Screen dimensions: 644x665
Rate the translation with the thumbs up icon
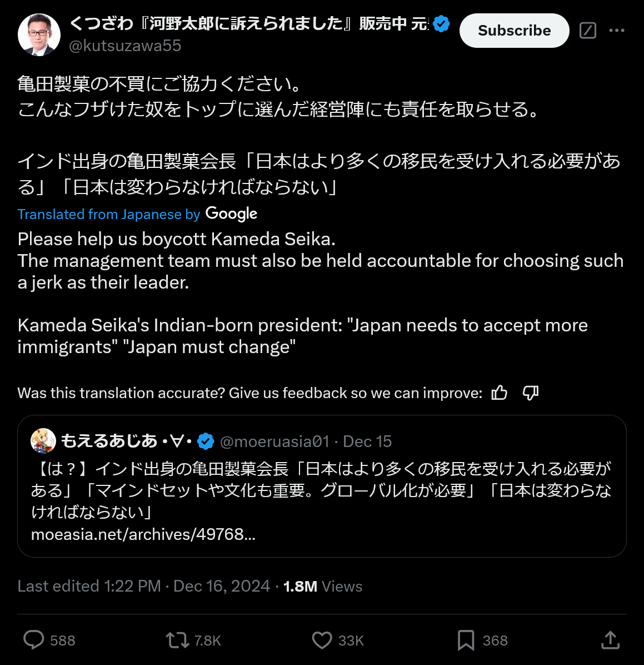(x=500, y=393)
